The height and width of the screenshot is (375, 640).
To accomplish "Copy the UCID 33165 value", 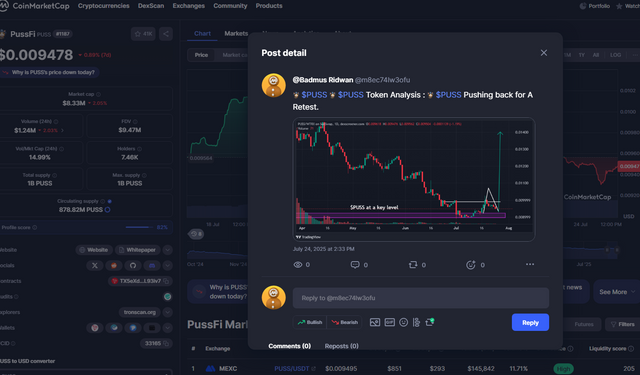I will coord(166,344).
